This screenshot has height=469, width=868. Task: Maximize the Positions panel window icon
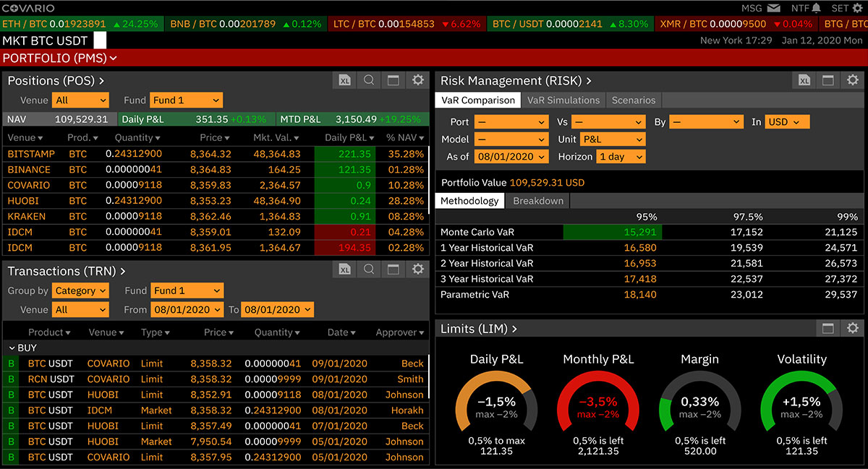393,80
